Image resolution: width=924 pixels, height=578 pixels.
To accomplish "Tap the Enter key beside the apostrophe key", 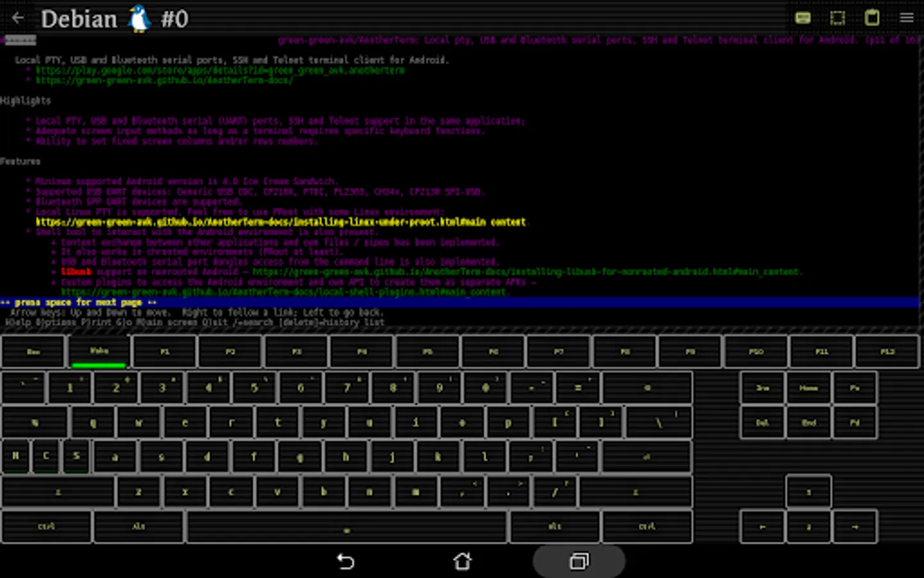I will pyautogui.click(x=647, y=457).
